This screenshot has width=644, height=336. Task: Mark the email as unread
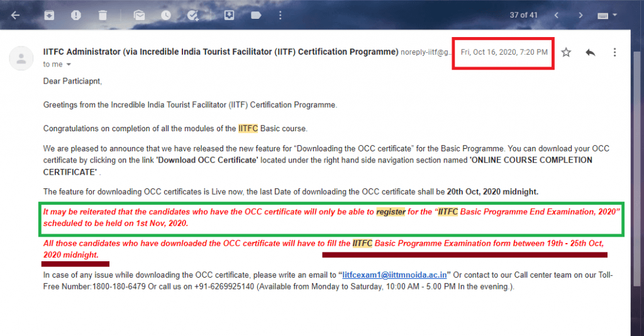pos(139,16)
